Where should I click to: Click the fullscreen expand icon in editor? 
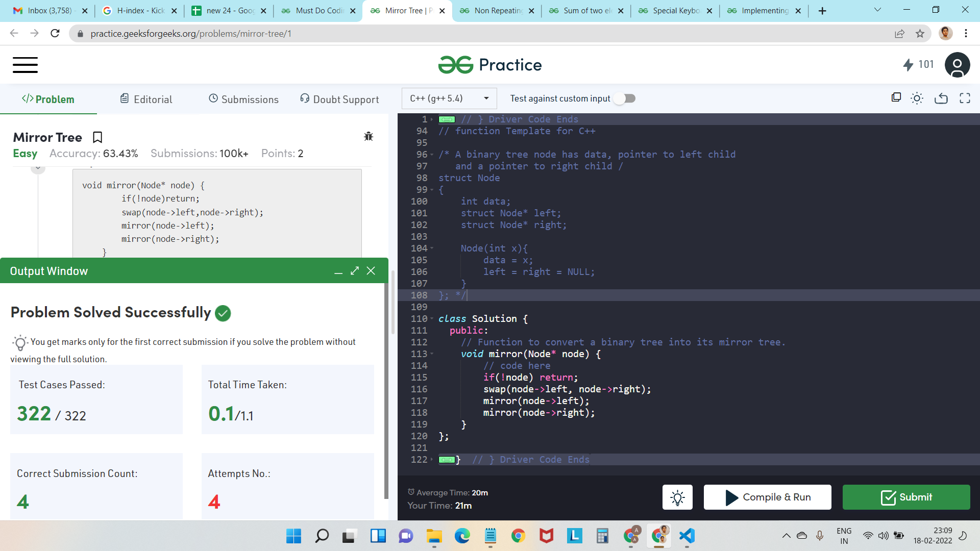[965, 98]
